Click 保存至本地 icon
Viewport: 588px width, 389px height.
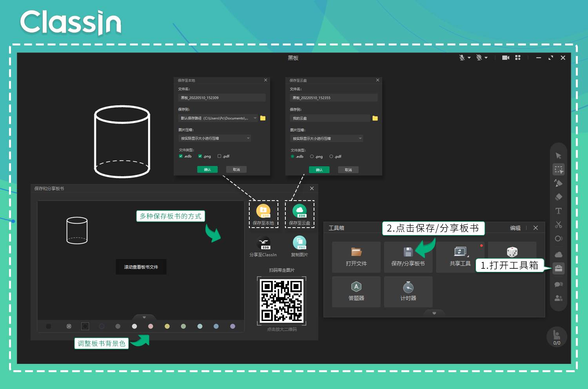[263, 215]
